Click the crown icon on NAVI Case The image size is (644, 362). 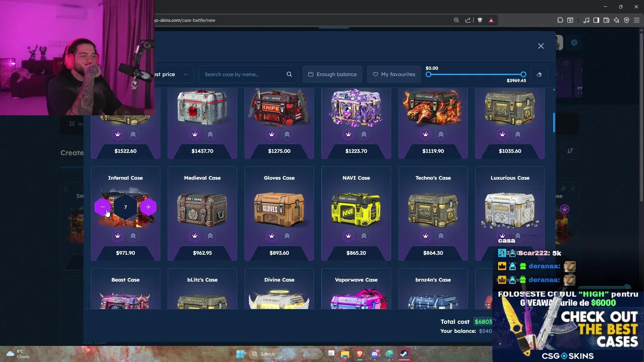tap(349, 236)
